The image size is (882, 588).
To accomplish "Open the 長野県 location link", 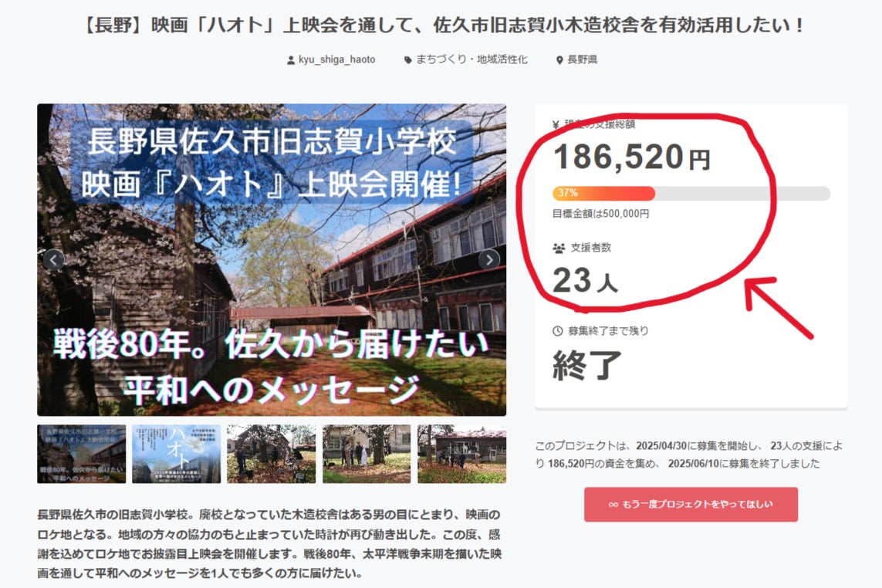I will 583,59.
